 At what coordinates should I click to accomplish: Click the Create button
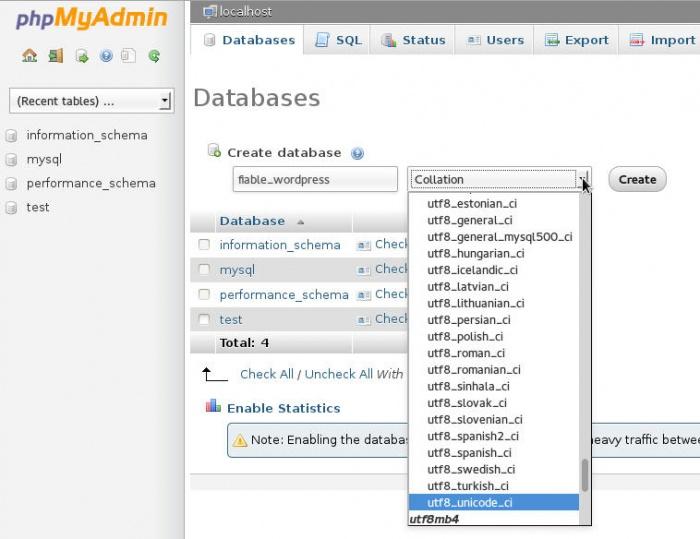coord(638,180)
